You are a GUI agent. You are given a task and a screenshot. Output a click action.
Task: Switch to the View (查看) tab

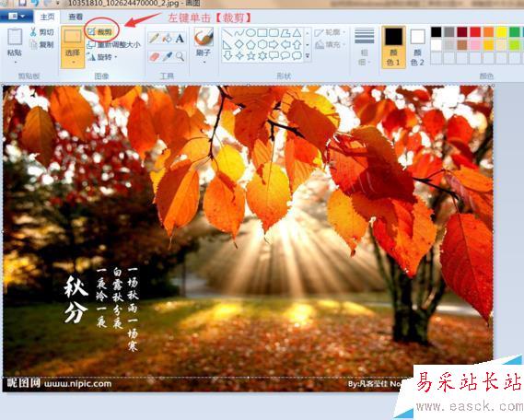76,17
